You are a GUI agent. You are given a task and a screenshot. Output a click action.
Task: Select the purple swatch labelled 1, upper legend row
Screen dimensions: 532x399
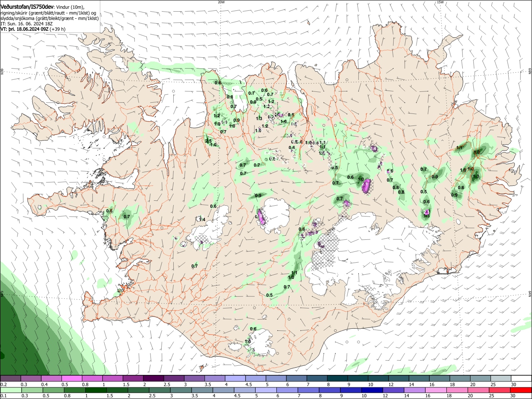[x=112, y=378]
